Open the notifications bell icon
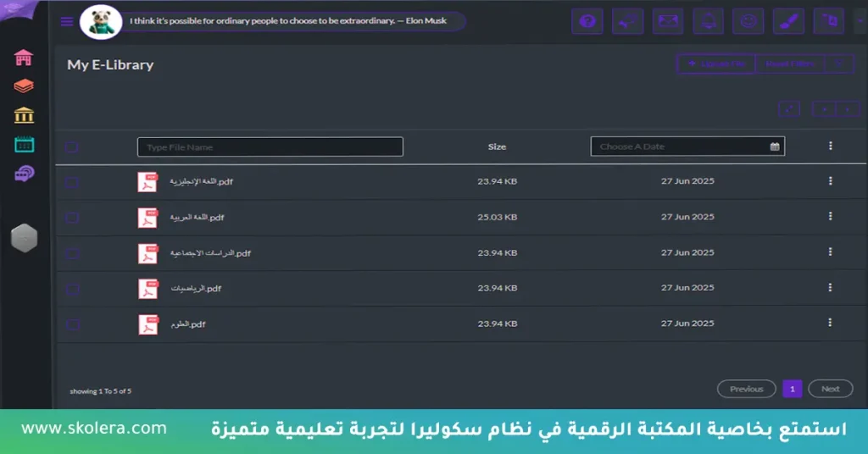Viewport: 868px width, 454px height. [708, 21]
